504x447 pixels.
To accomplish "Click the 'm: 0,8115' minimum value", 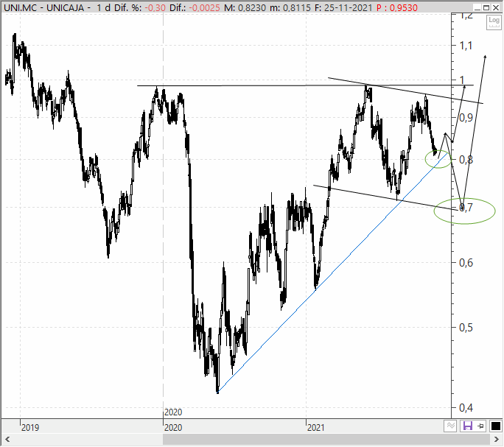I will (x=290, y=7).
